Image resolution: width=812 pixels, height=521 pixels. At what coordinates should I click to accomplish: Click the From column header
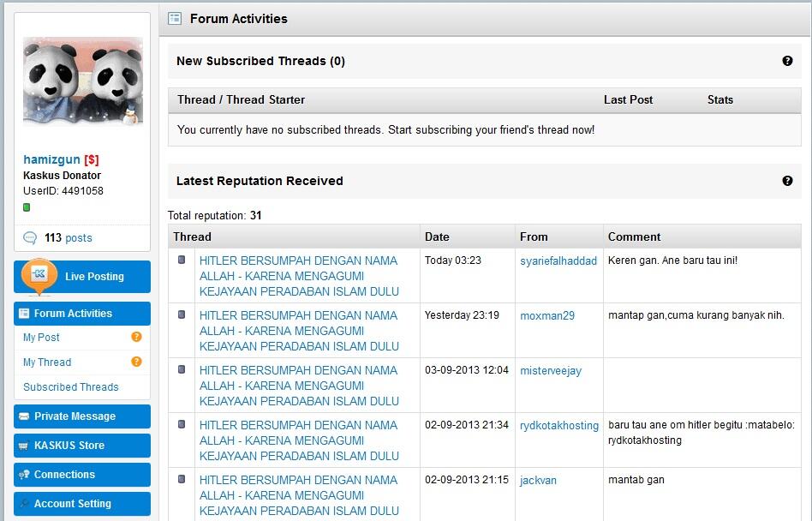point(534,237)
